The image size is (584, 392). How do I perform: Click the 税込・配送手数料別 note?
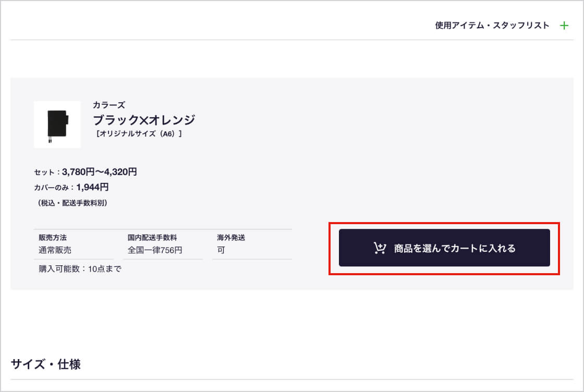point(72,203)
